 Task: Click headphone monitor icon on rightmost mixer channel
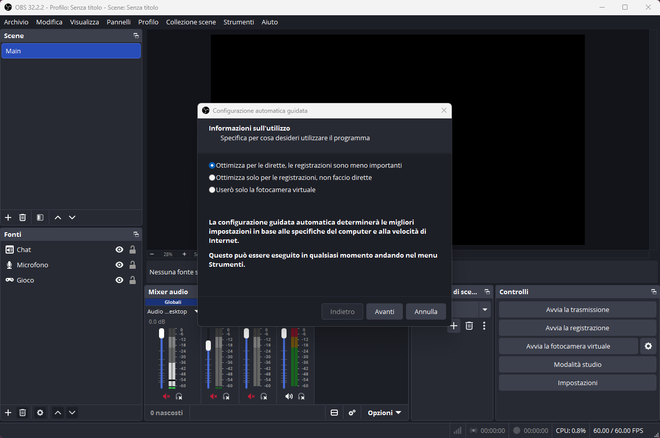301,396
